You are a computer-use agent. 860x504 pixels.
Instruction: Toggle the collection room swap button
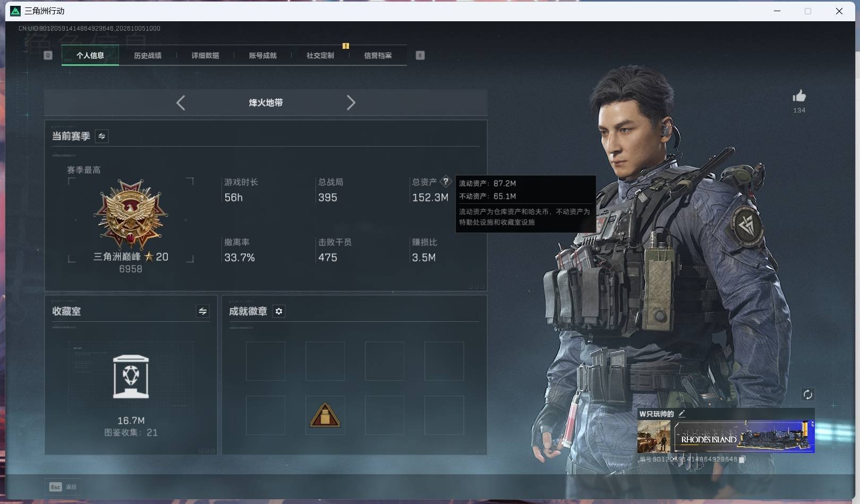click(202, 312)
